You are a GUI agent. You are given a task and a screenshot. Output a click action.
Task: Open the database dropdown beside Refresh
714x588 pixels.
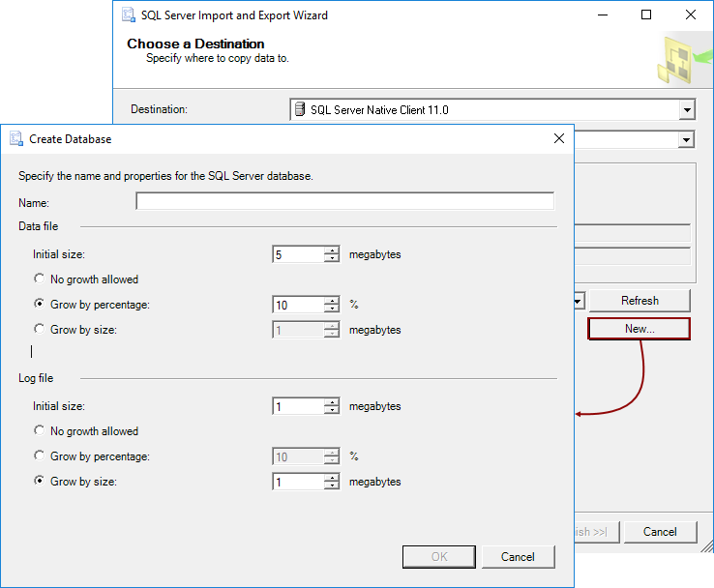point(579,301)
